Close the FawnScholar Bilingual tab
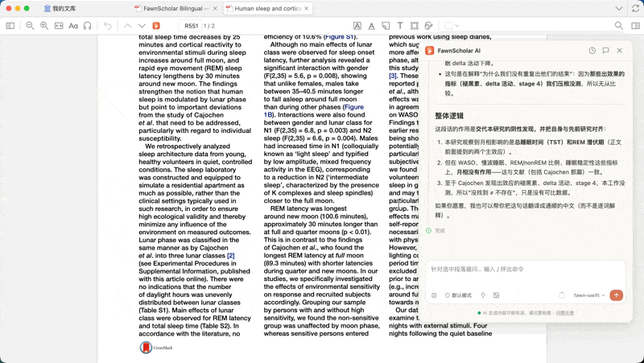 tap(216, 9)
